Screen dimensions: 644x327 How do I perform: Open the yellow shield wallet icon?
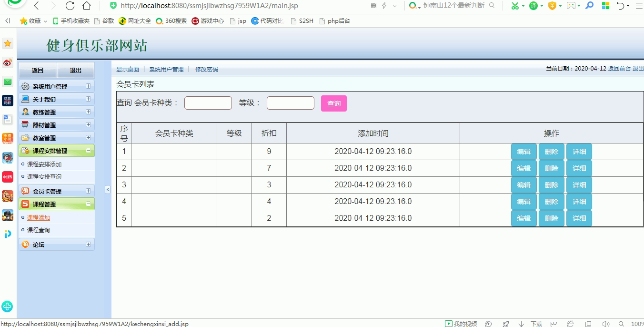coord(552,6)
